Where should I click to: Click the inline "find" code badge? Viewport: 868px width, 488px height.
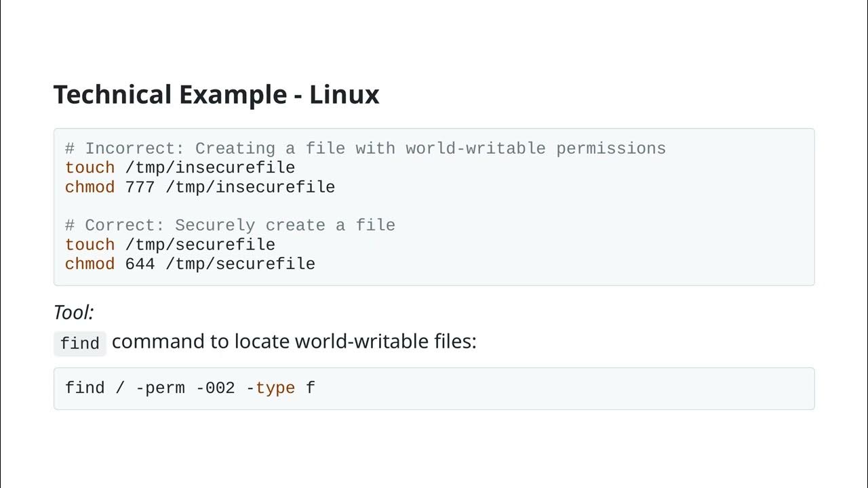80,344
